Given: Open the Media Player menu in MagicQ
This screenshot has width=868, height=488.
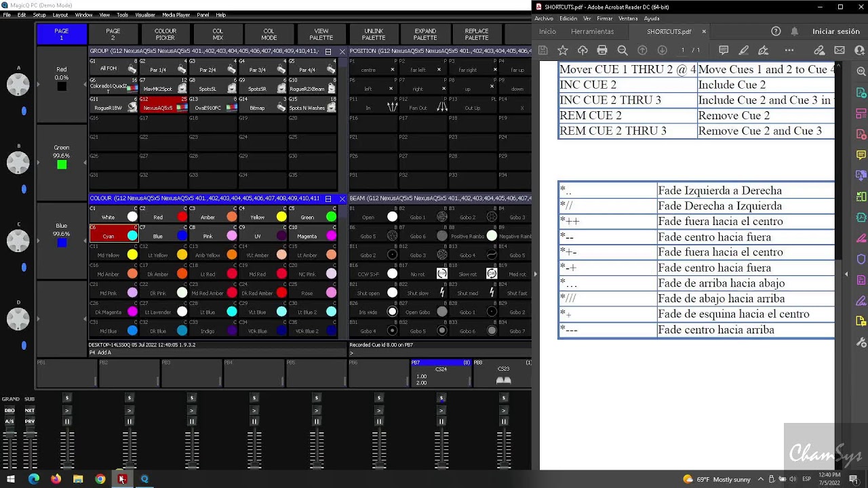Looking at the screenshot, I should (176, 15).
